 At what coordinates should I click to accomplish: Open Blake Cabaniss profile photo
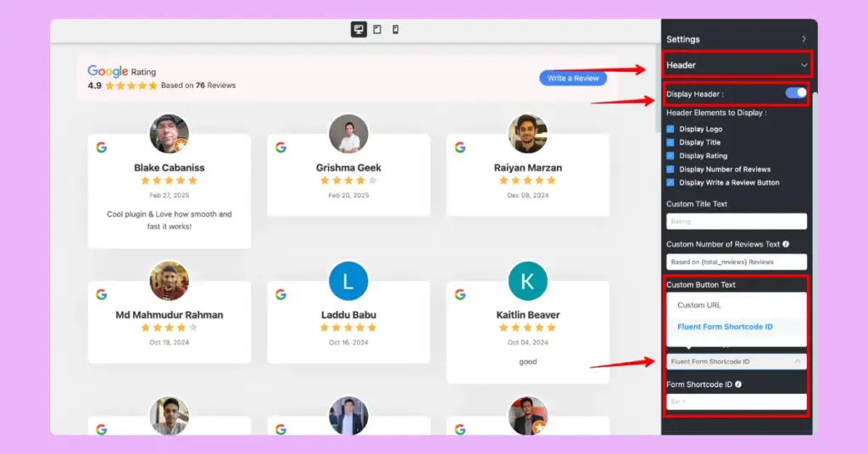(x=170, y=134)
